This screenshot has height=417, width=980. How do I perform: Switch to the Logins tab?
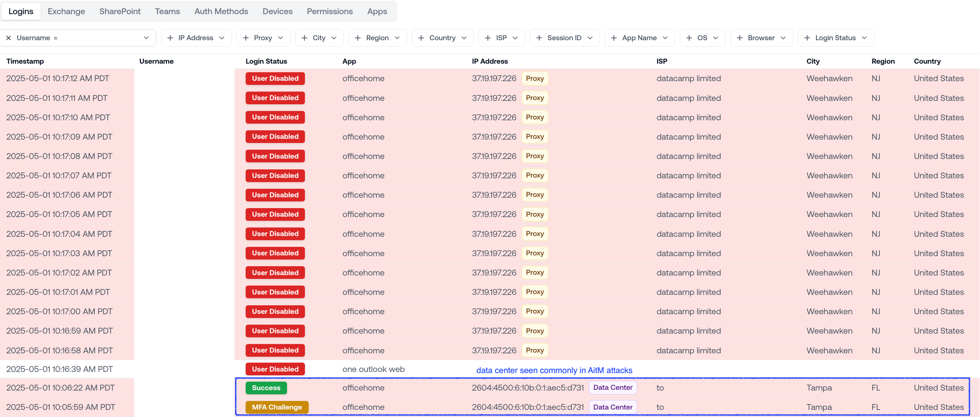(21, 12)
